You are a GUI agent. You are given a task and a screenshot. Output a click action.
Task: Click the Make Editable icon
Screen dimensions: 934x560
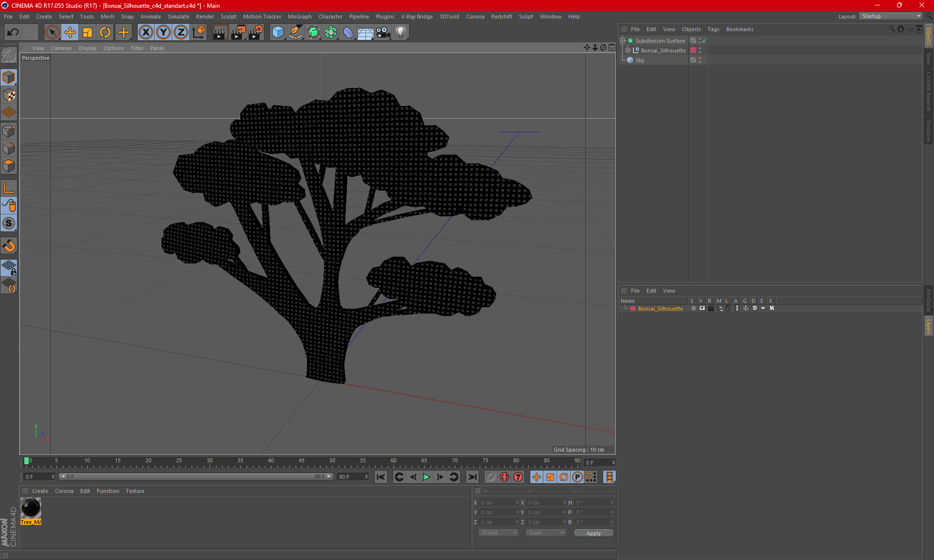pos(9,55)
